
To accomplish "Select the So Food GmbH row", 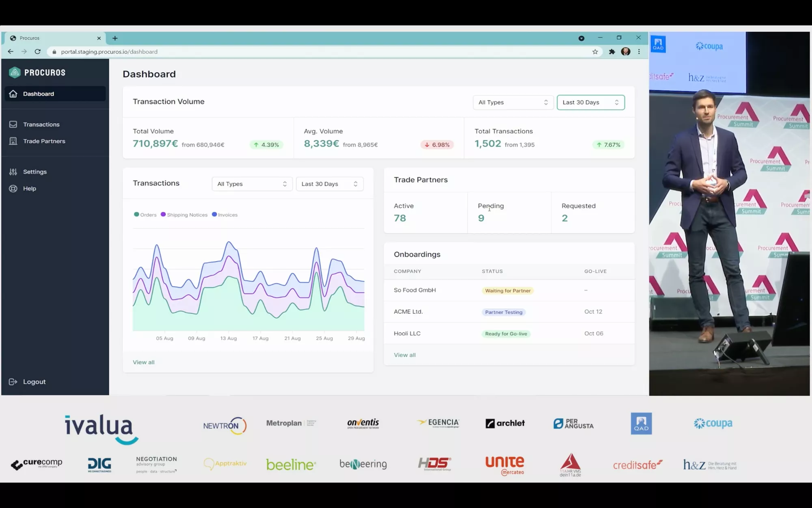I will tap(509, 290).
